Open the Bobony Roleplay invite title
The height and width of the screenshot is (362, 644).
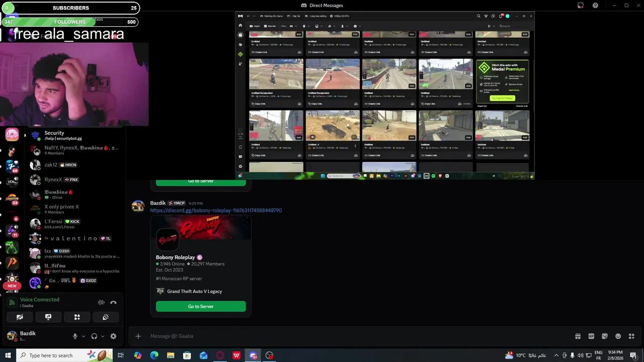tap(175, 257)
